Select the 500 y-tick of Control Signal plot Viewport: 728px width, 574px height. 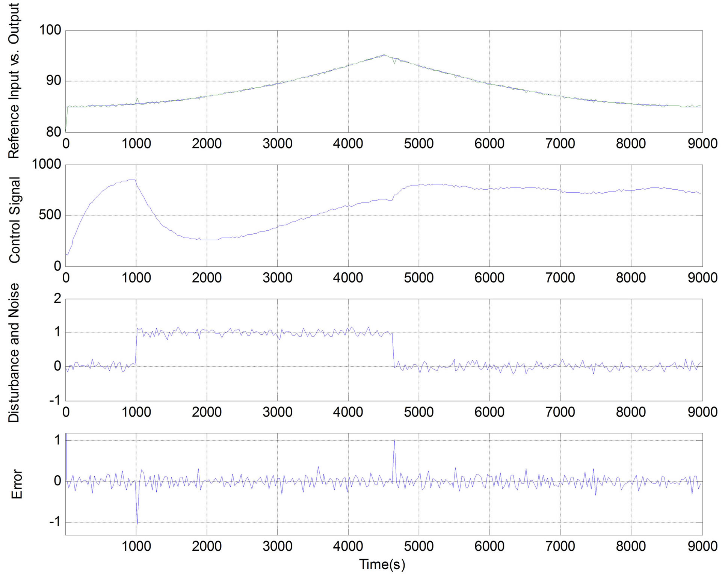(x=50, y=215)
